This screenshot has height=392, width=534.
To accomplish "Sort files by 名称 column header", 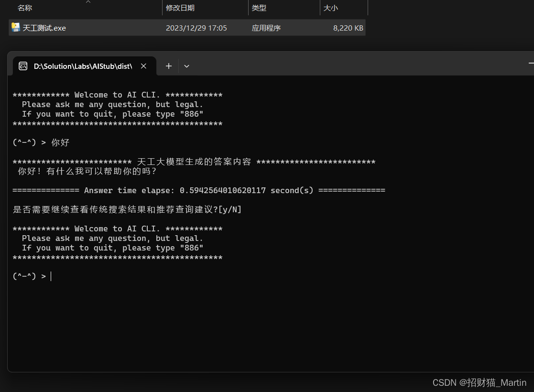I will [x=24, y=8].
